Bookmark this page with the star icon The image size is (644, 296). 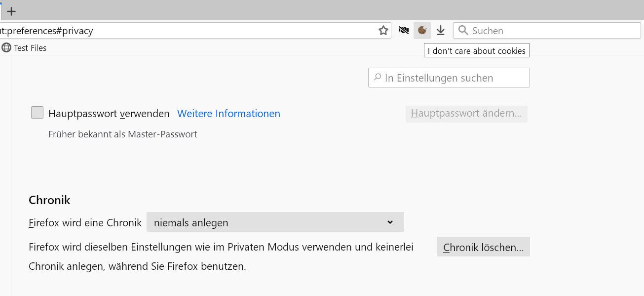click(383, 31)
